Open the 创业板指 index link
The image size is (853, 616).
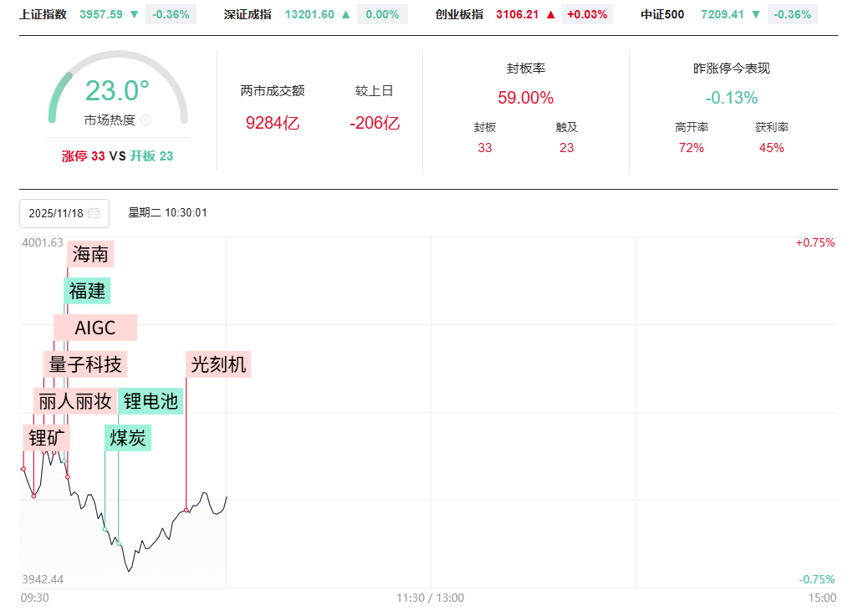point(459,14)
